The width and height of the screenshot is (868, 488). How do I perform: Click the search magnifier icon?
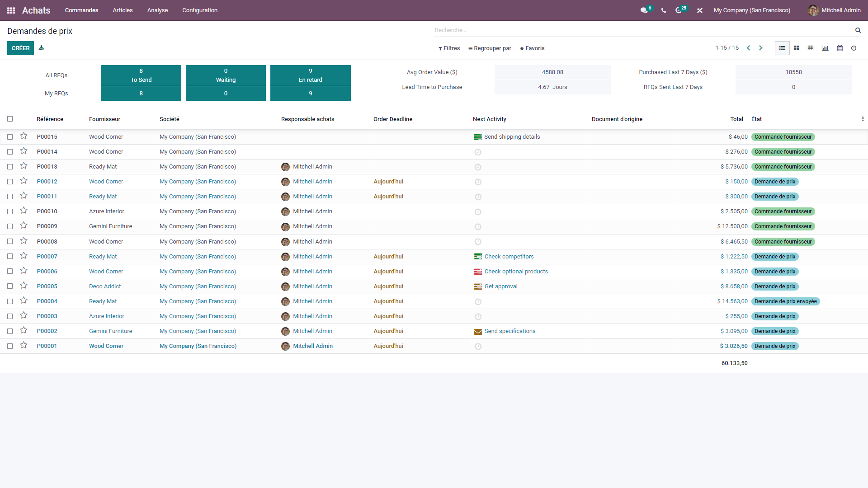pos(858,30)
